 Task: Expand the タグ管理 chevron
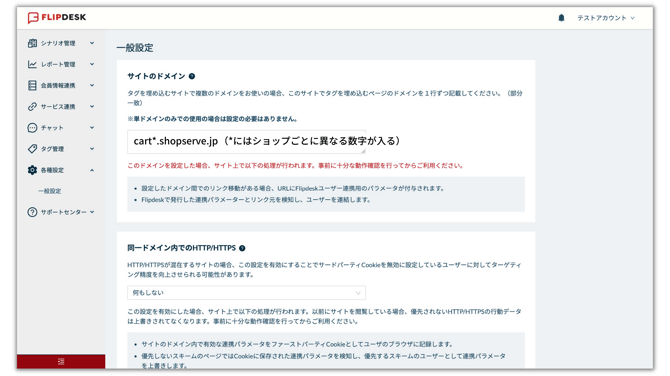click(x=92, y=149)
